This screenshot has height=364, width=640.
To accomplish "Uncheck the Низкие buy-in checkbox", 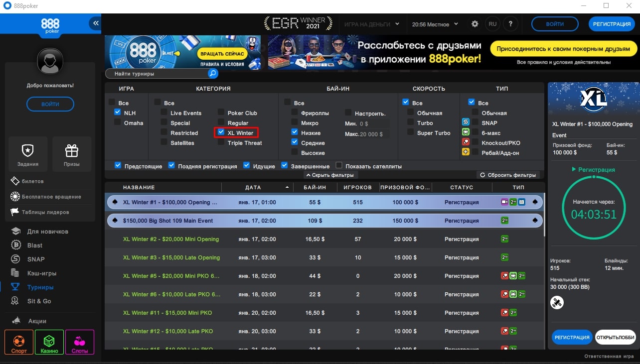I will (x=295, y=132).
